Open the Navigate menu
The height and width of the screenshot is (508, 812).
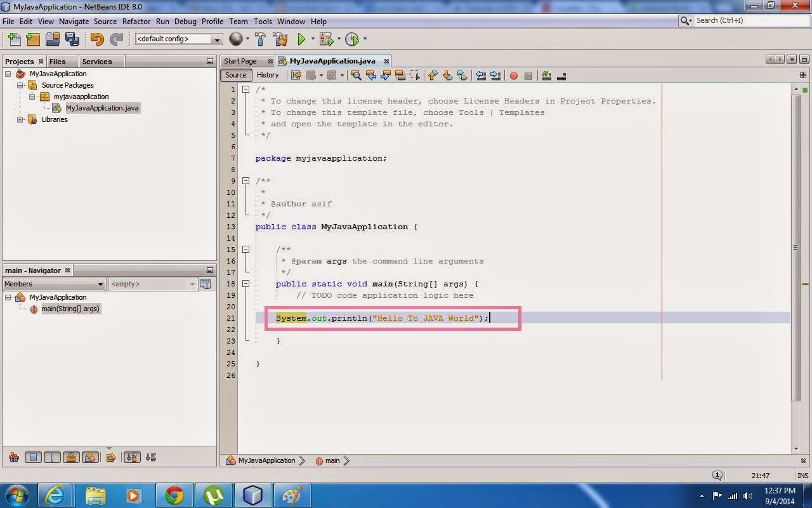(x=74, y=21)
